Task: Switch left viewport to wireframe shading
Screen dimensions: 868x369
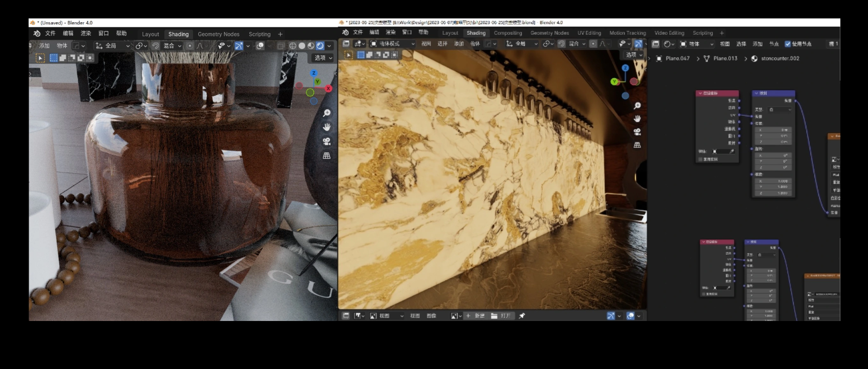Action: [x=292, y=46]
